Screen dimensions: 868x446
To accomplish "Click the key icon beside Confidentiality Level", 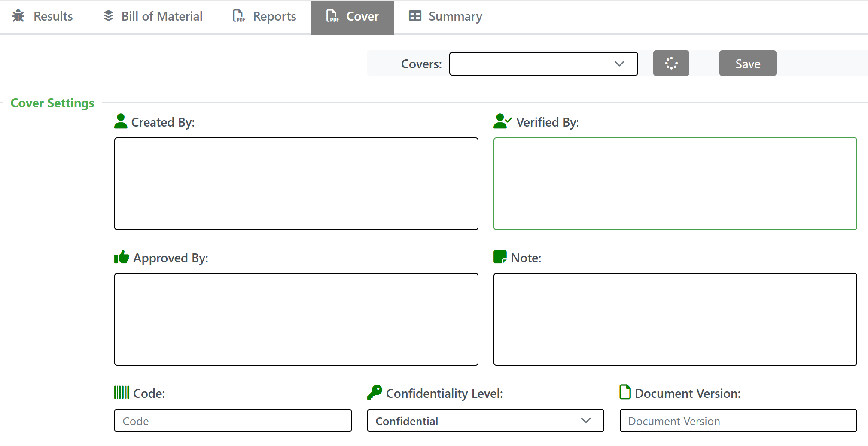I will (x=375, y=392).
